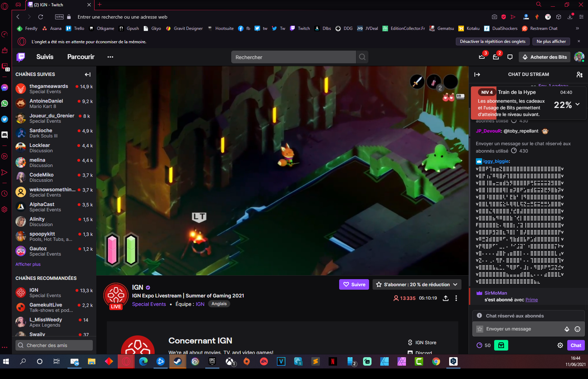Go to Parcourir tab
Viewport: 588px width, 379px height.
tap(81, 57)
